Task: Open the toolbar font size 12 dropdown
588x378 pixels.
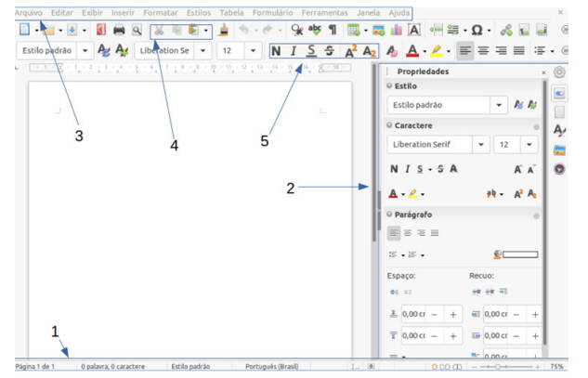Action: pyautogui.click(x=253, y=50)
